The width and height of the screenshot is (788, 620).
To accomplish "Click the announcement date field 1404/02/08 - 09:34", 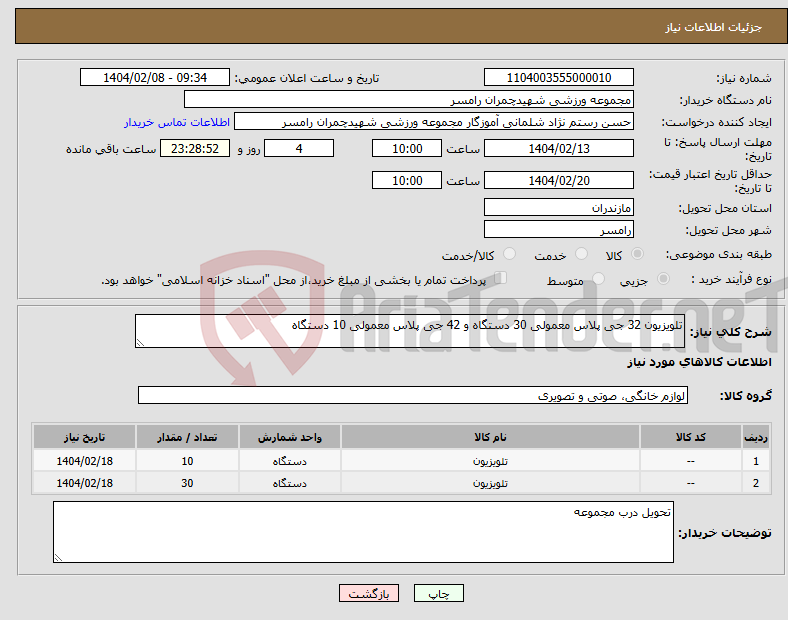I will (155, 77).
